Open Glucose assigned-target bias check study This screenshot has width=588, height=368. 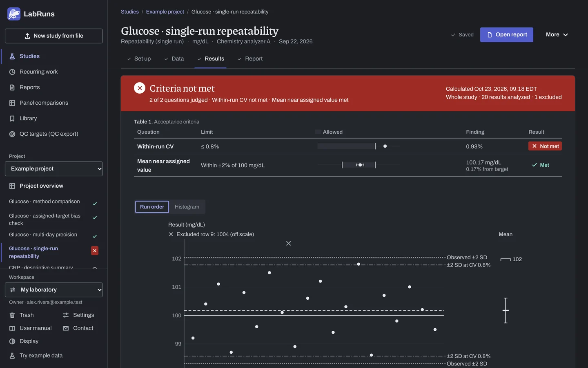coord(45,220)
